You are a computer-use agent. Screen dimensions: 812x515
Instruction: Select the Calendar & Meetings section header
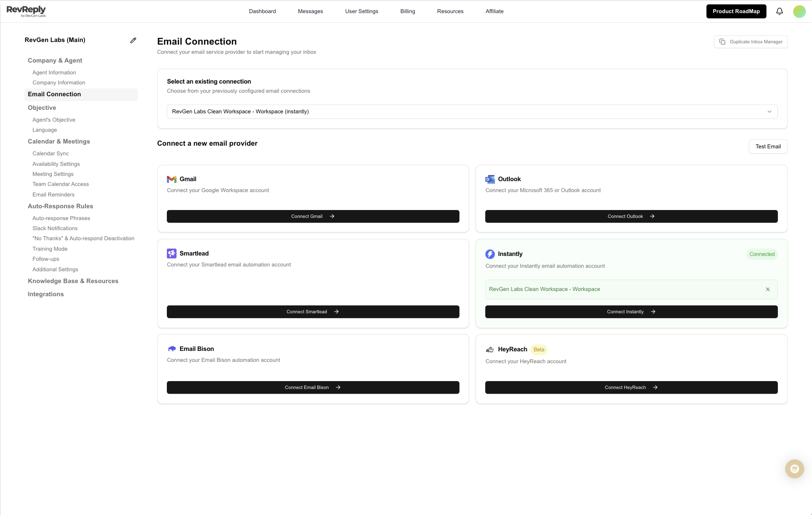pos(59,142)
